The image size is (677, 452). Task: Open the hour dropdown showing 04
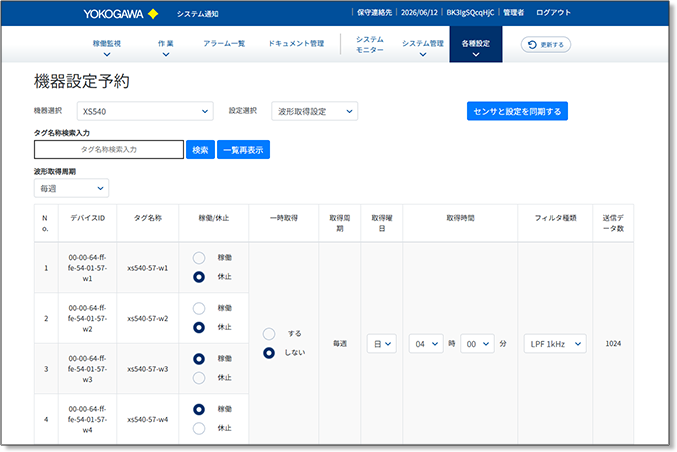(426, 344)
